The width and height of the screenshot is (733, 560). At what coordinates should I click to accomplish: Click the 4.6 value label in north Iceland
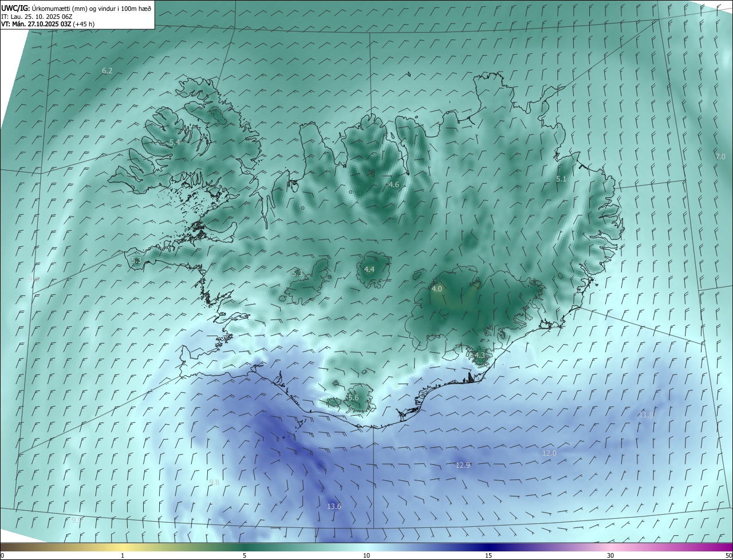coord(393,184)
